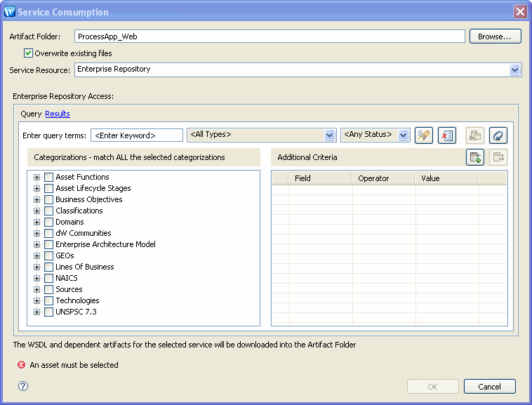Tick the Domains checkbox
The width and height of the screenshot is (532, 405).
tap(49, 222)
